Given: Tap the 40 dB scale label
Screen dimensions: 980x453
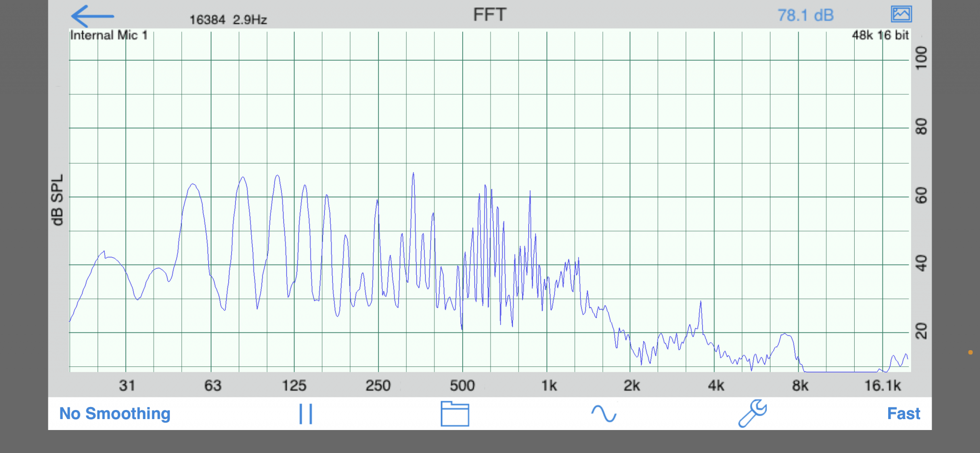Looking at the screenshot, I should (921, 264).
